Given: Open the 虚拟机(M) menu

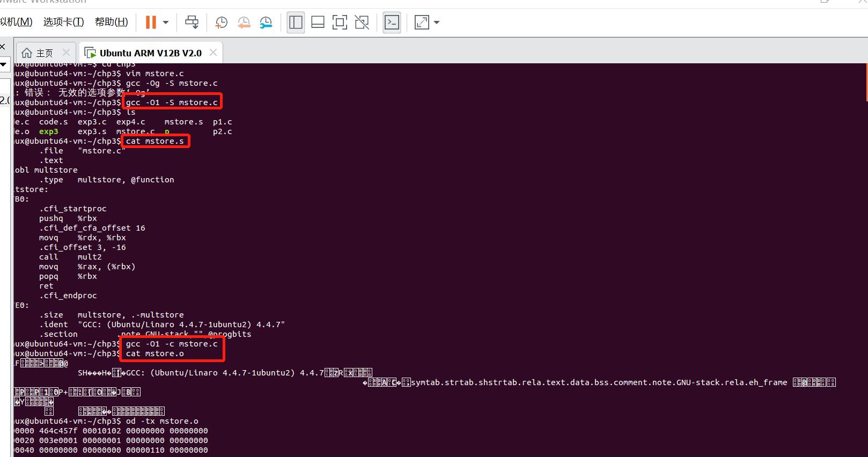Looking at the screenshot, I should click(x=16, y=22).
